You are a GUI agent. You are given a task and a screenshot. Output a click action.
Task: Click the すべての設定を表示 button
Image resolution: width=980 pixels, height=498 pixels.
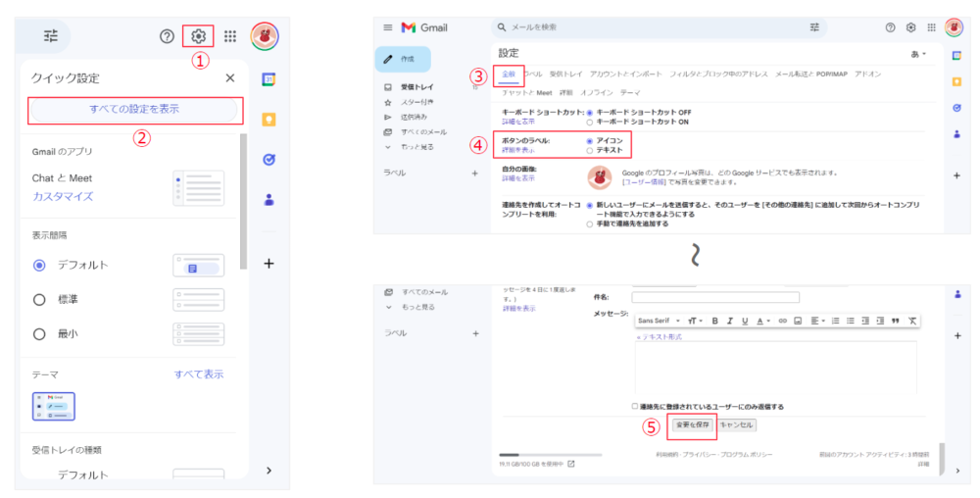[x=133, y=110]
